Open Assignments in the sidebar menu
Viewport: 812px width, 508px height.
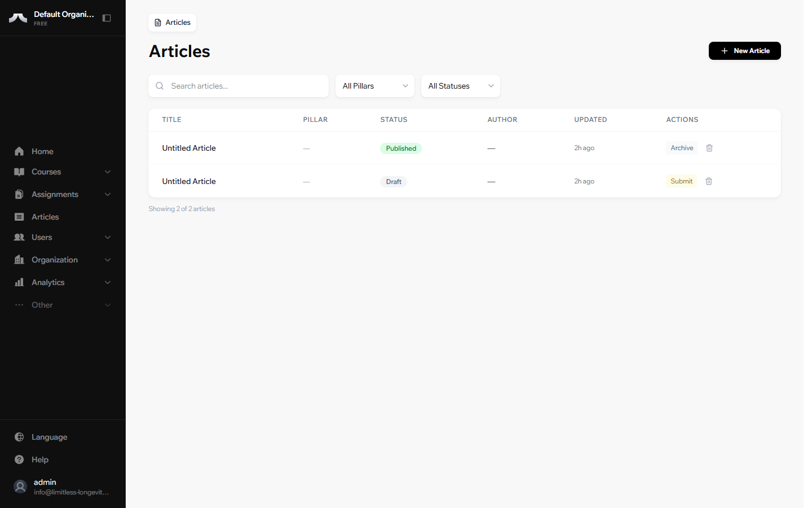pos(55,194)
